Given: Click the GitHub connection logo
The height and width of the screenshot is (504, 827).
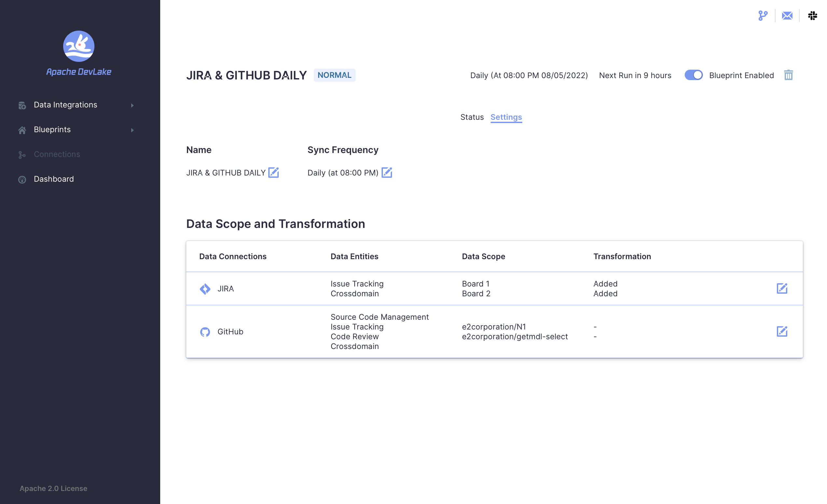Looking at the screenshot, I should coord(205,331).
